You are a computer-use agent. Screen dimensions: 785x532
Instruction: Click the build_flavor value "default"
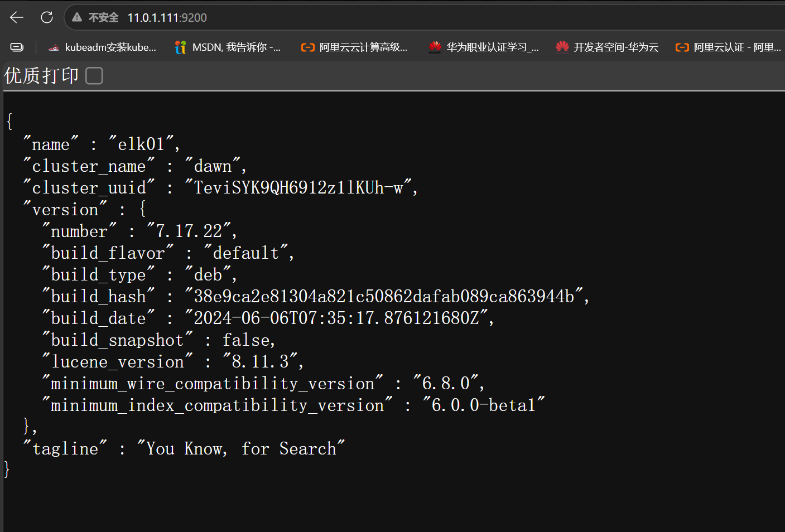tap(245, 253)
